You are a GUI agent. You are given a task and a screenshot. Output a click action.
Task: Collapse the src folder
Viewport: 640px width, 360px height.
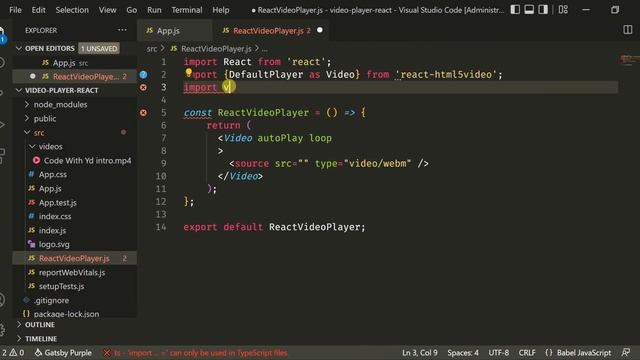(x=39, y=133)
